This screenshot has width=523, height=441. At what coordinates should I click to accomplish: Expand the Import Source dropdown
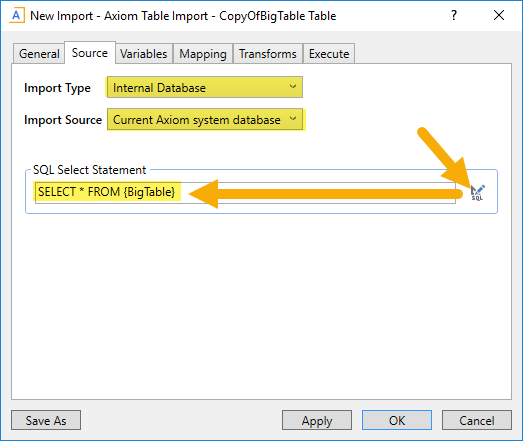click(205, 119)
